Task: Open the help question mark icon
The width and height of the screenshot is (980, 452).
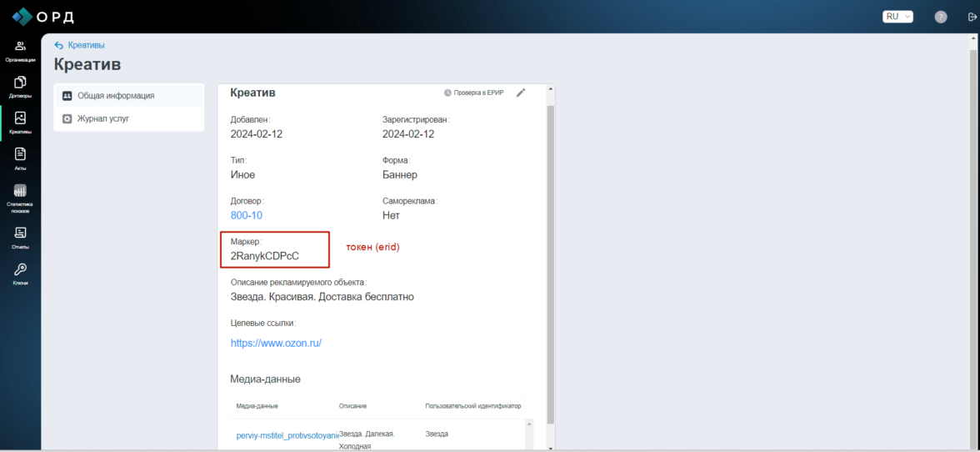Action: 941,17
